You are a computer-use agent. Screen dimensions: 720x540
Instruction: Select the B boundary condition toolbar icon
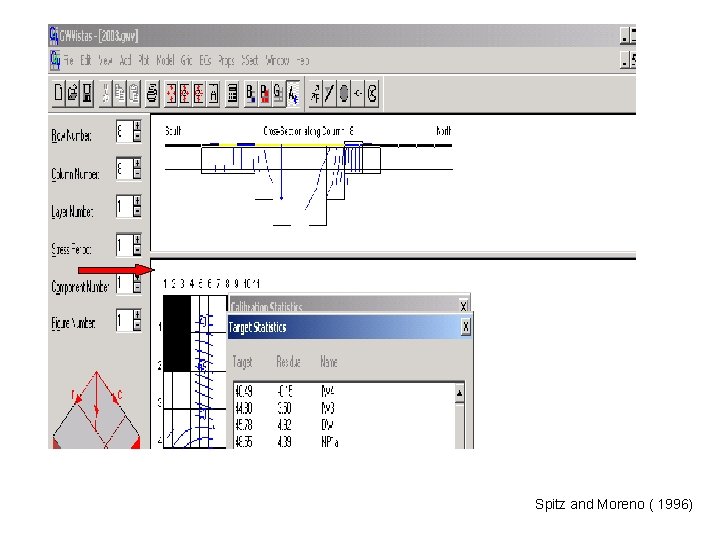[x=250, y=94]
